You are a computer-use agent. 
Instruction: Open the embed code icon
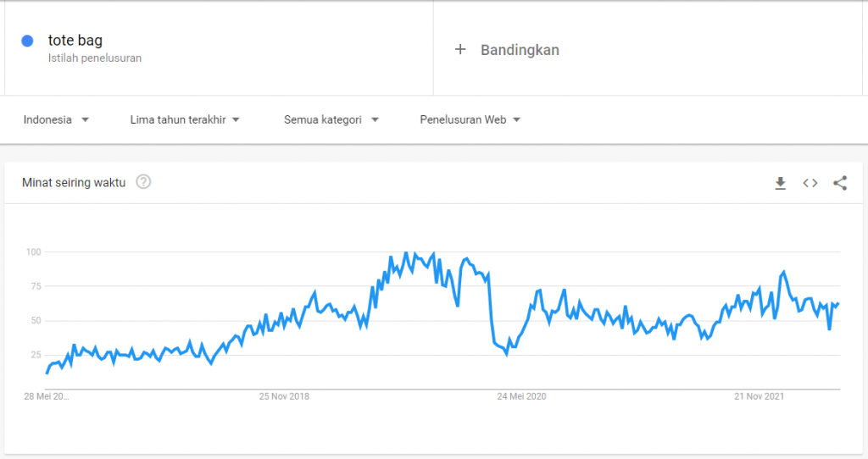click(810, 183)
